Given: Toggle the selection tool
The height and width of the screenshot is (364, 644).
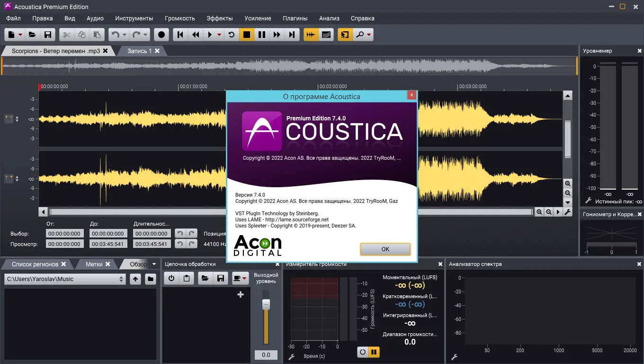Looking at the screenshot, I should point(345,35).
